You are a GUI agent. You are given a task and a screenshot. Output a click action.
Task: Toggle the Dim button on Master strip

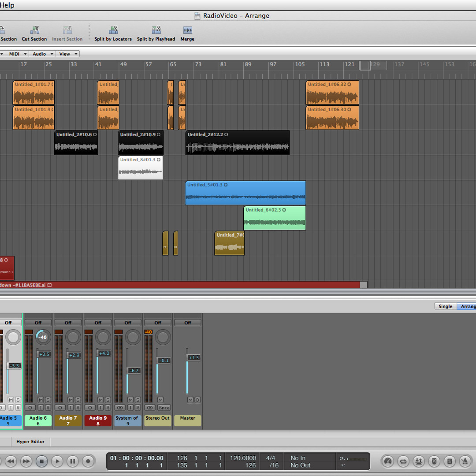[197, 400]
